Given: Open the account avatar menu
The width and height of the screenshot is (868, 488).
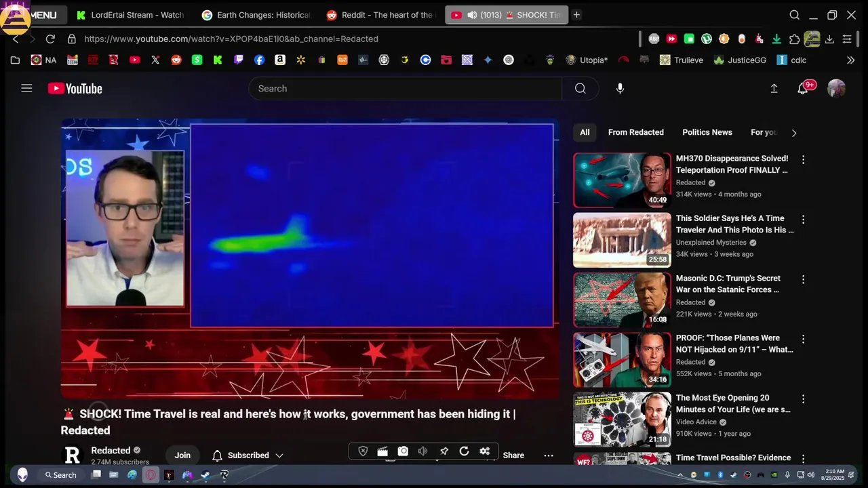Looking at the screenshot, I should [836, 88].
